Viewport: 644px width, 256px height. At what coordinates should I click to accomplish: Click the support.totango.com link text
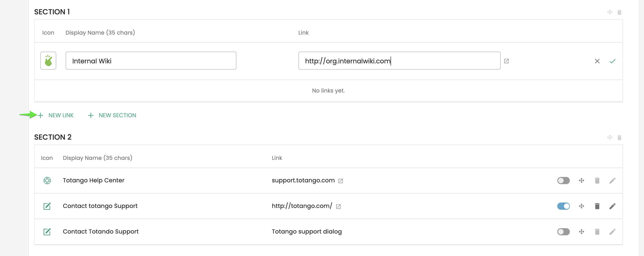pos(303,180)
